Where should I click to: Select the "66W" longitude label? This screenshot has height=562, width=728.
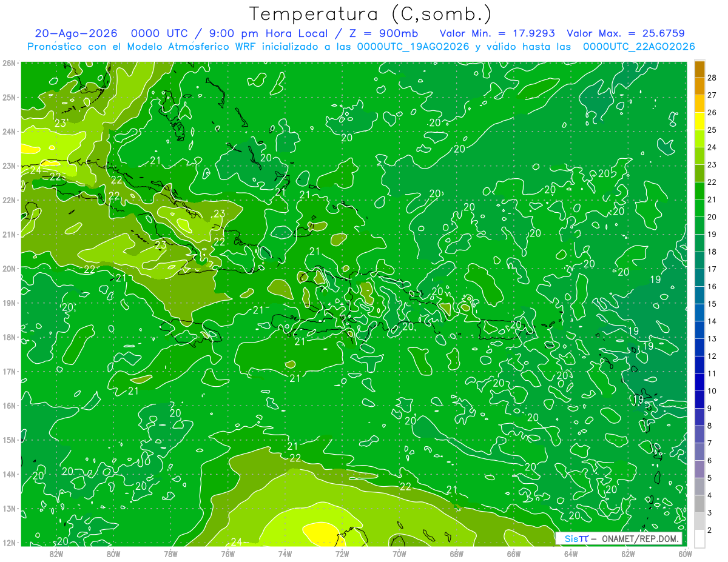pyautogui.click(x=513, y=554)
